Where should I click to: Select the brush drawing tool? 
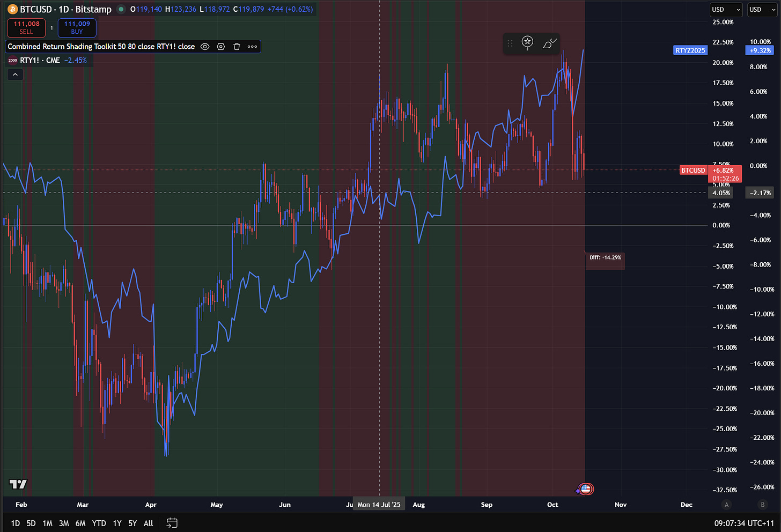pyautogui.click(x=550, y=43)
